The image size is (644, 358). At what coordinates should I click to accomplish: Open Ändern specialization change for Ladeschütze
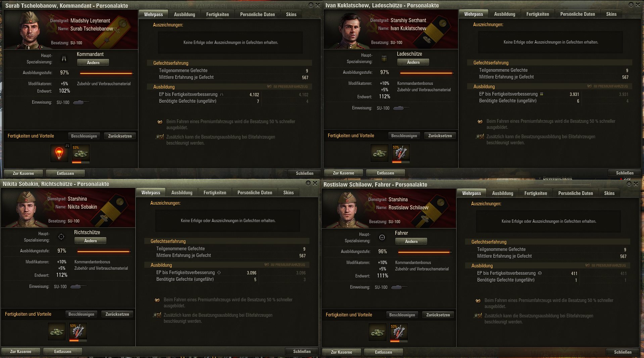[x=413, y=62]
